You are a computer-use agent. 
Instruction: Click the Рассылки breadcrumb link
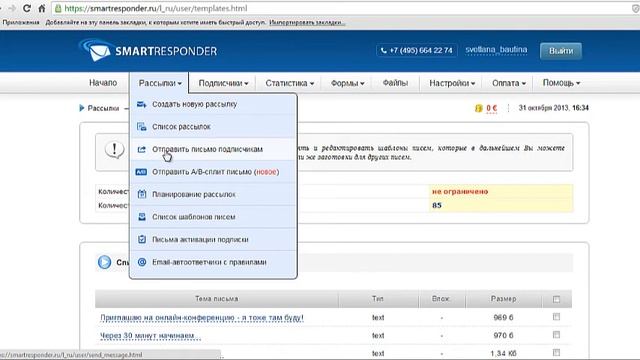[x=103, y=108]
